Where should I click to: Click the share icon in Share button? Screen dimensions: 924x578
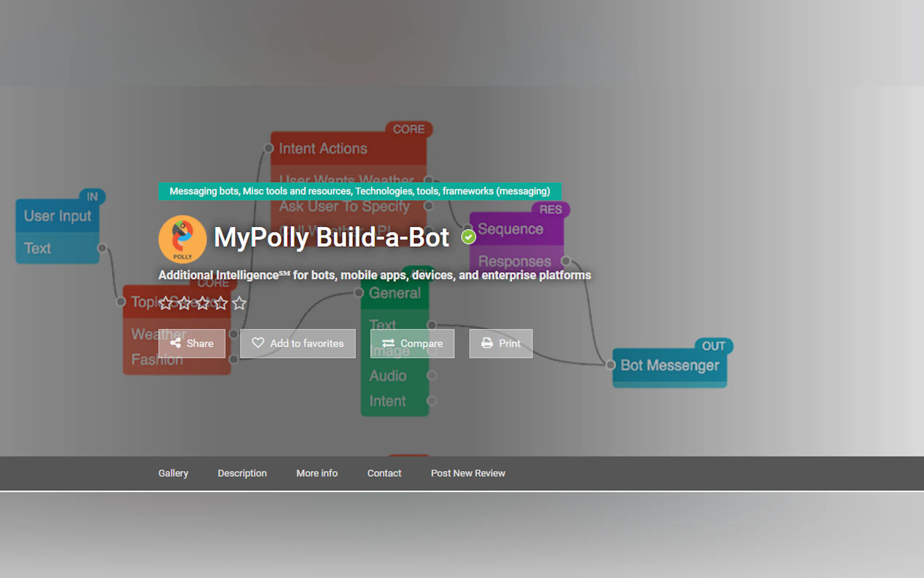(175, 343)
